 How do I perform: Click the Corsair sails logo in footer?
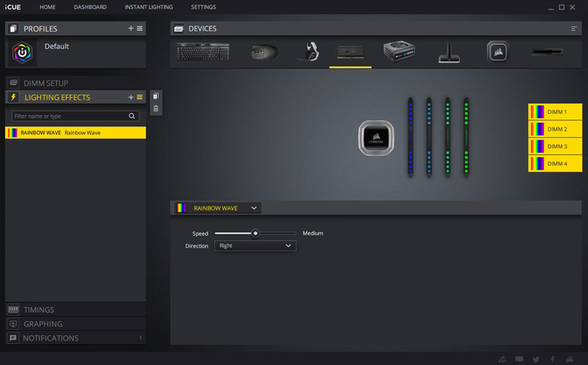click(x=570, y=360)
